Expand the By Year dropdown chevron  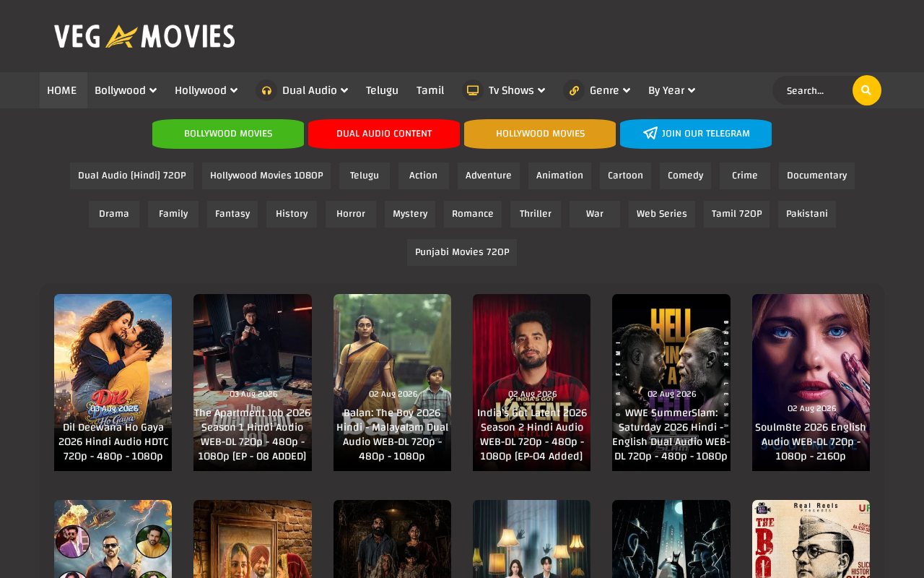tap(692, 90)
